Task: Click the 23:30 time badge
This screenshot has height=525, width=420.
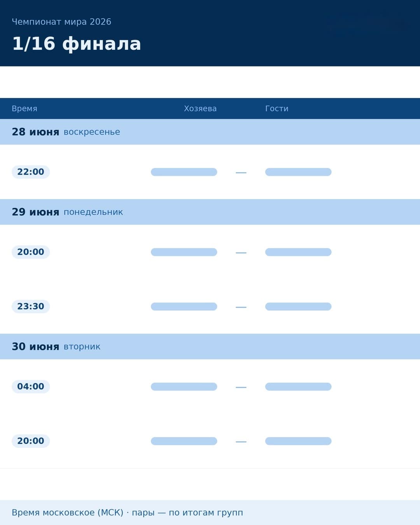Action: coord(31,306)
